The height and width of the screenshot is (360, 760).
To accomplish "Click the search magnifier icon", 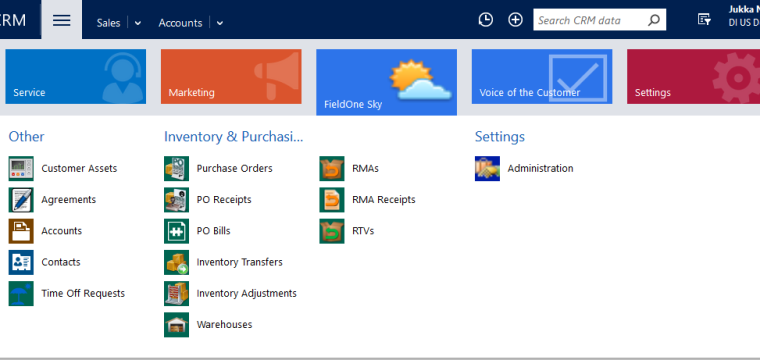I will click(654, 20).
